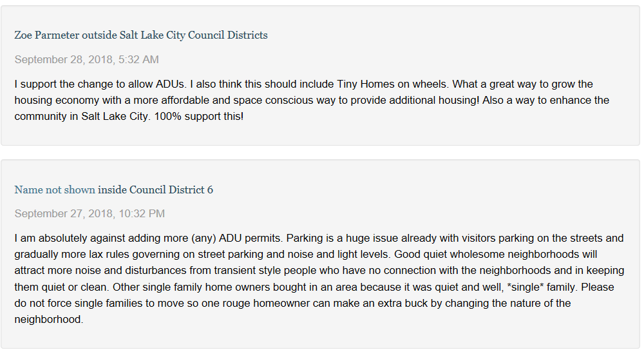
Task: Click the September 28, 2018, 5:32 AM timestamp
Action: tap(86, 60)
